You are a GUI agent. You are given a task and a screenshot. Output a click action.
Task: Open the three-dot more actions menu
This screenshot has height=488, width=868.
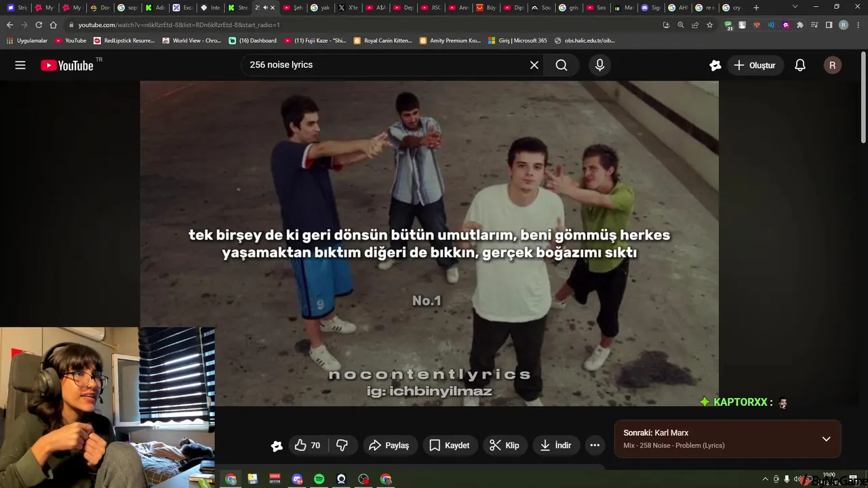[x=595, y=445]
